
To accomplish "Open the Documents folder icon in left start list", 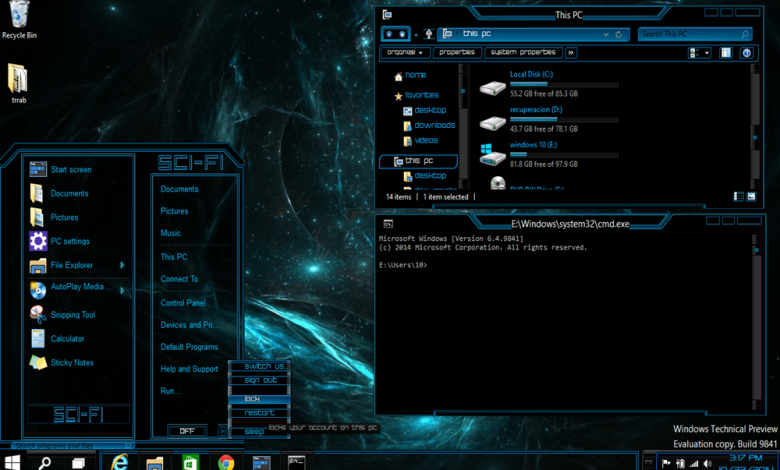I will click(x=37, y=193).
